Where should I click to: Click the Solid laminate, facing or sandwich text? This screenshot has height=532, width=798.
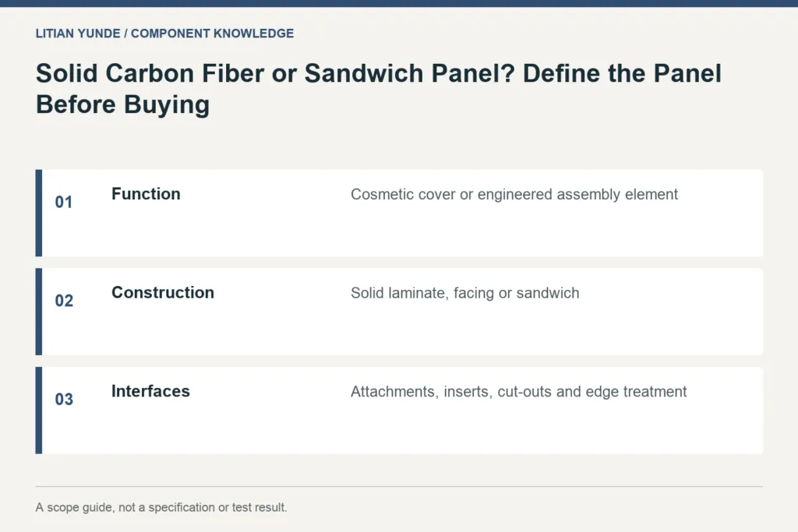click(x=464, y=293)
